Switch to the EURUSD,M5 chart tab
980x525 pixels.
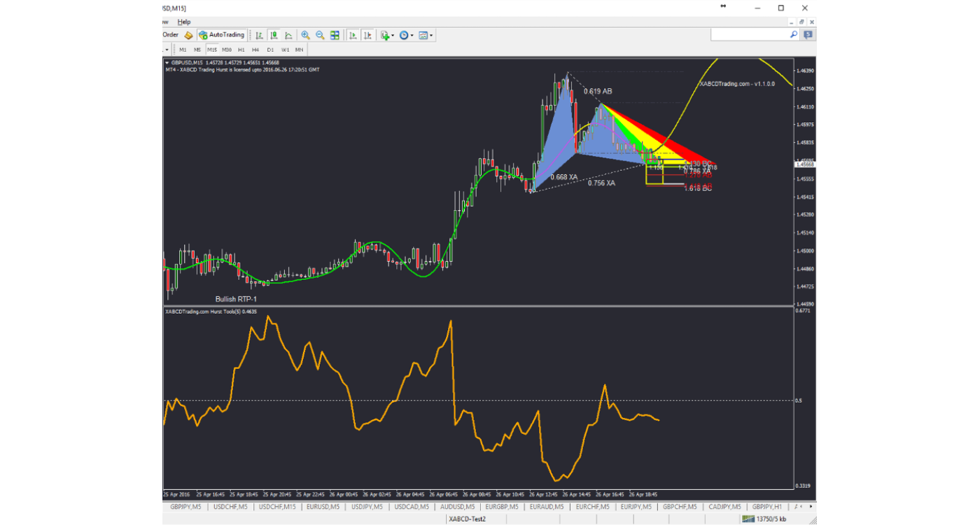[324, 506]
